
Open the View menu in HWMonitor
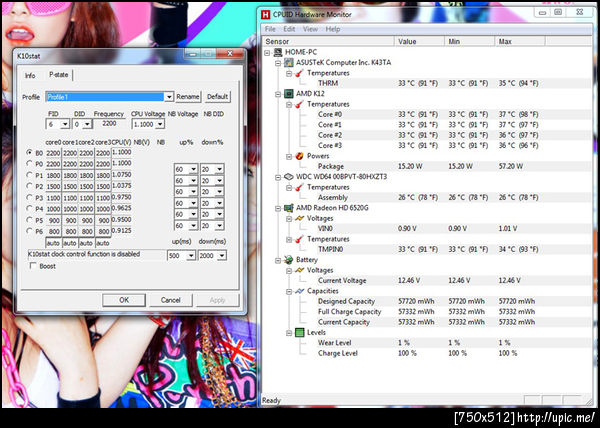click(x=310, y=29)
